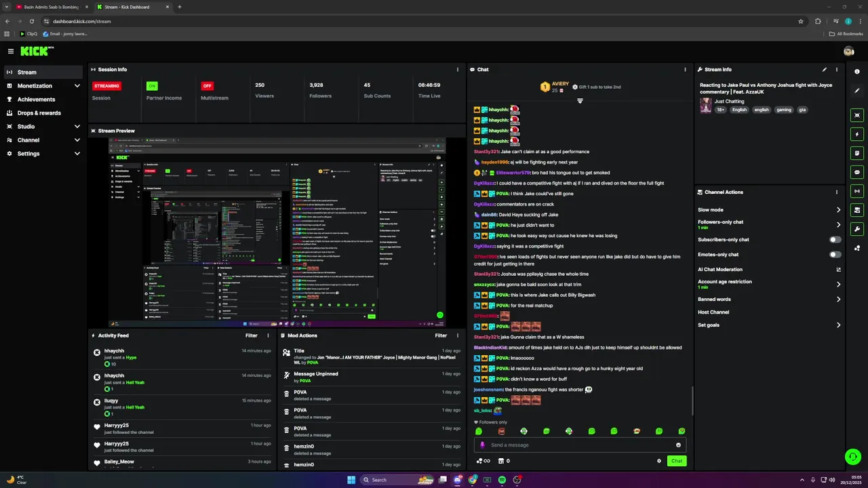Toggle the wrench widget icon in sidebar
The height and width of the screenshot is (488, 868).
[857, 229]
